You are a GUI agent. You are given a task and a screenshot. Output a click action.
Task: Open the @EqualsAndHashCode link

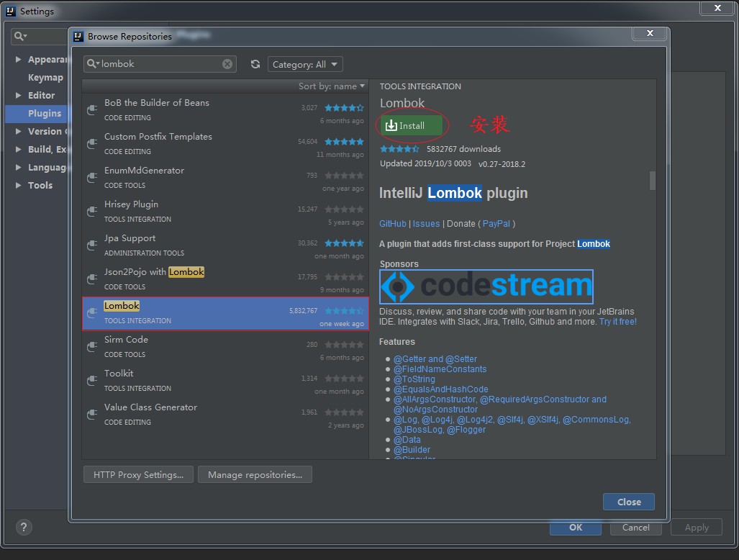440,389
